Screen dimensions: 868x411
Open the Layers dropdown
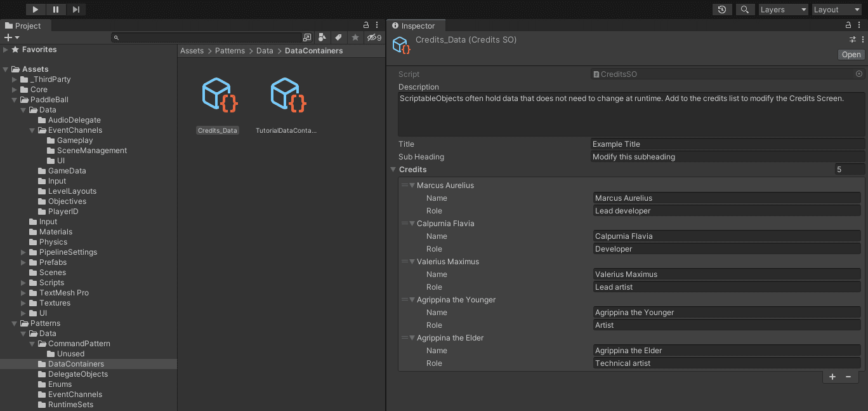783,10
